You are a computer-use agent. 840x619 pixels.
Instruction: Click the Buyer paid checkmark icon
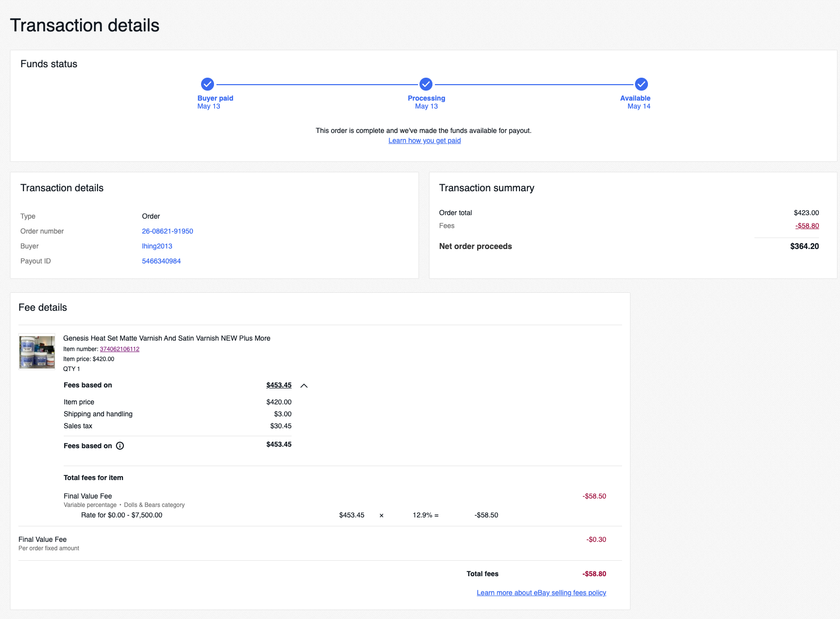point(208,84)
